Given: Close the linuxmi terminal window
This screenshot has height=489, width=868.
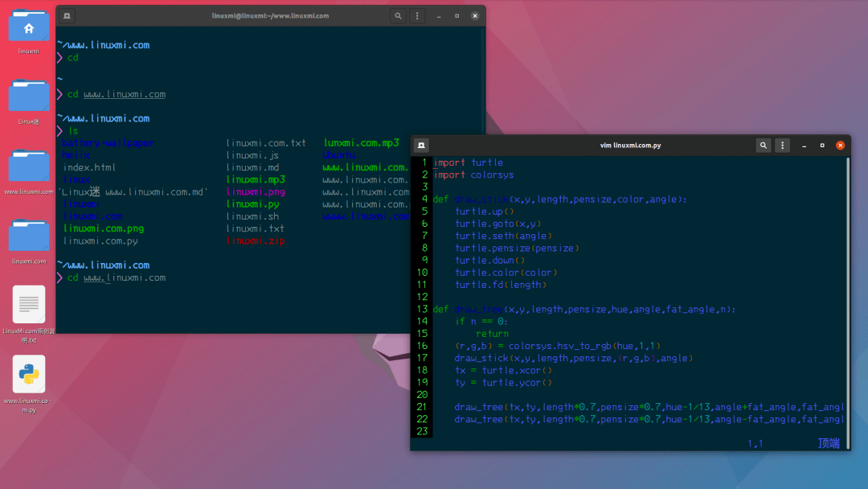Looking at the screenshot, I should click(475, 16).
